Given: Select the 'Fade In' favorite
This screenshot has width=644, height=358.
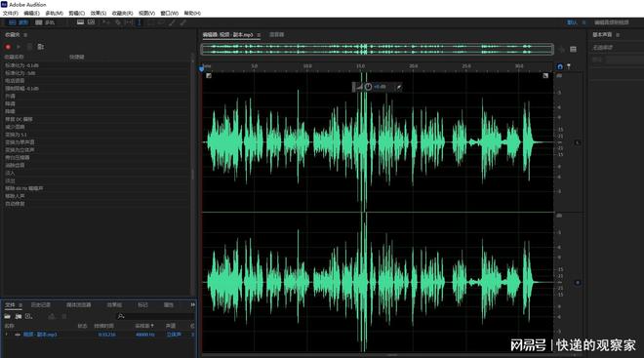Looking at the screenshot, I should pos(11,174).
